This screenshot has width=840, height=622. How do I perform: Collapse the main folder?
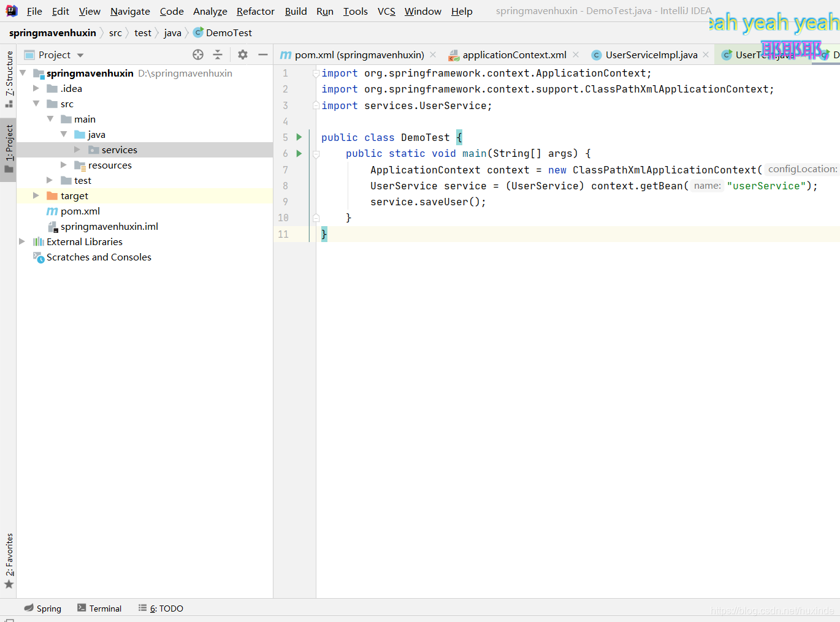pos(50,119)
